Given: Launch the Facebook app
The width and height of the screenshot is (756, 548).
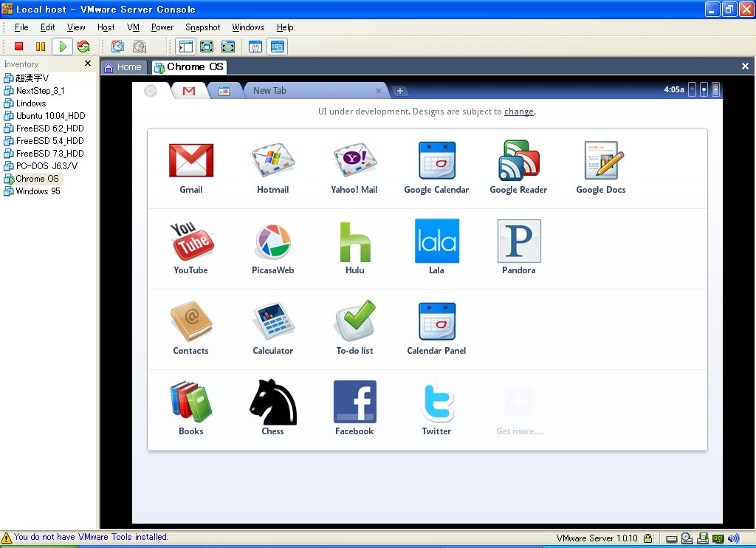Looking at the screenshot, I should tap(355, 402).
